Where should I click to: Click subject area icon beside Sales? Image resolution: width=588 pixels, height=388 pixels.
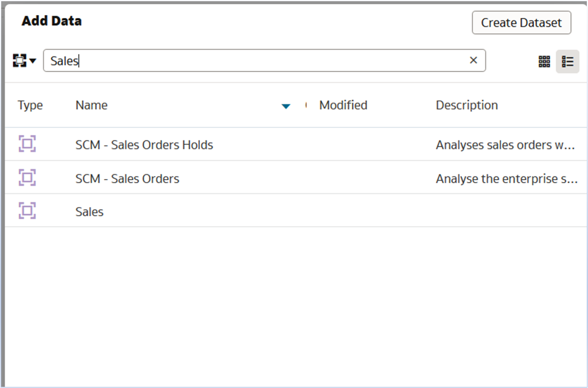26,211
